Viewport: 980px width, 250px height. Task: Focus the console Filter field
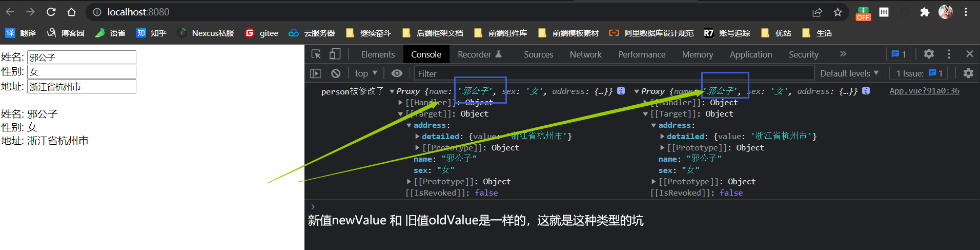[614, 73]
